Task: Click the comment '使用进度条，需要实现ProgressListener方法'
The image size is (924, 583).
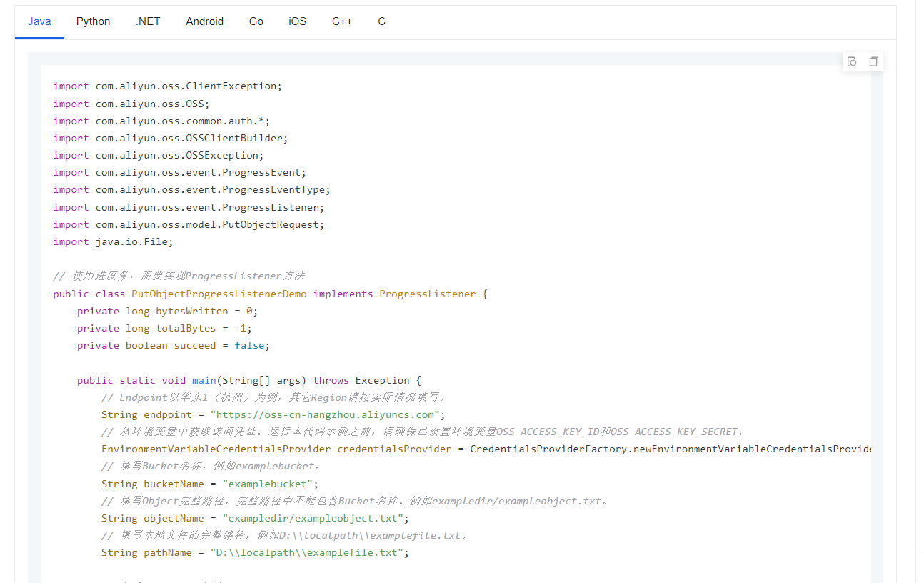Action: (x=179, y=276)
